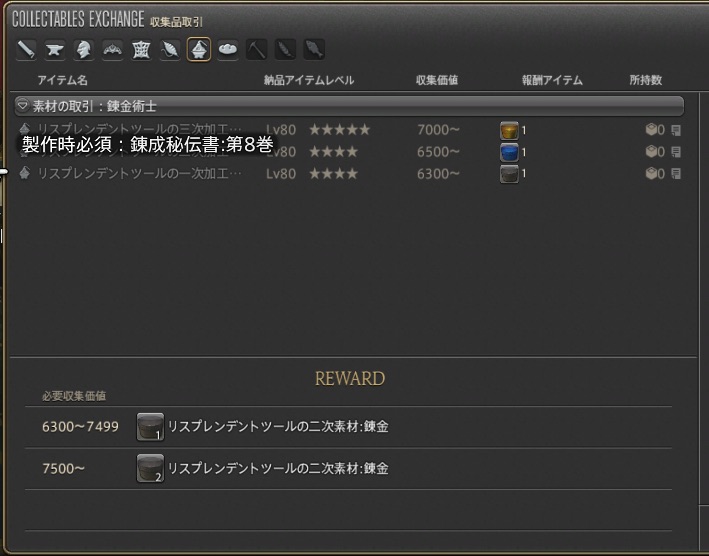Select the highlighted Alchemist job icon
This screenshot has width=709, height=556.
click(x=199, y=49)
